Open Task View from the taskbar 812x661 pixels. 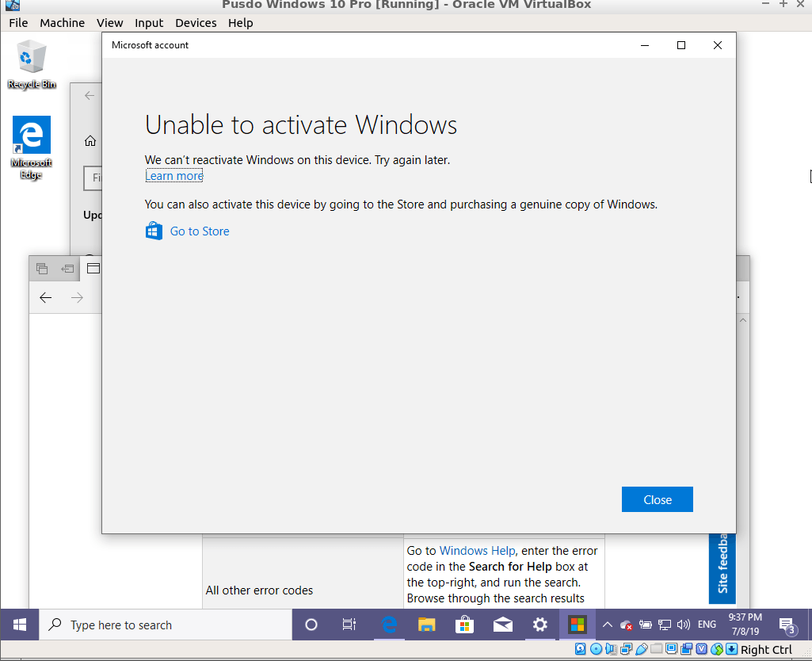[x=349, y=625]
